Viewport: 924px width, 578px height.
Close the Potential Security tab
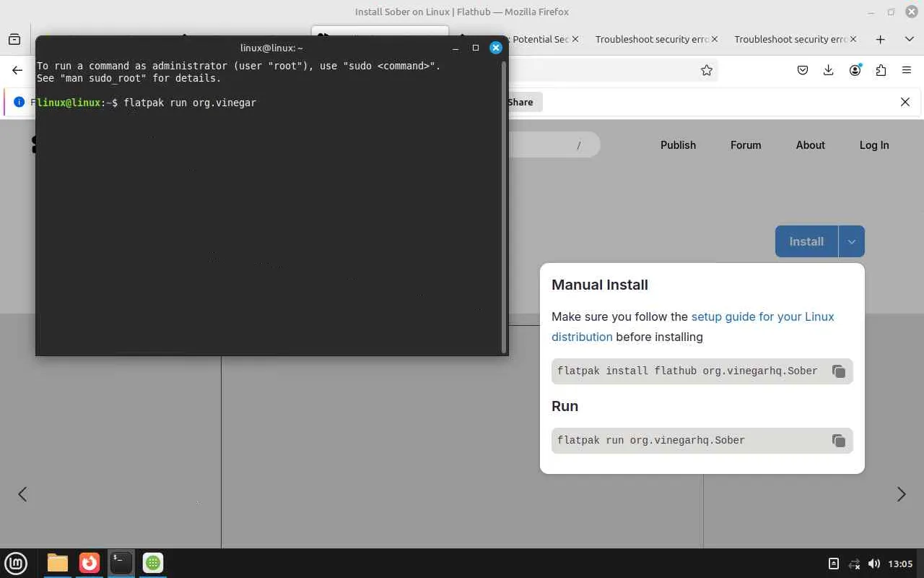(575, 39)
